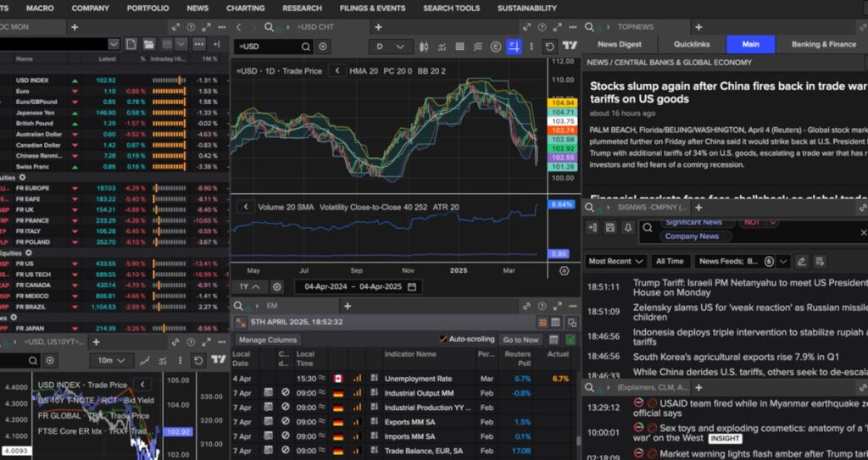
Task: Click Manage Columns button
Action: click(x=268, y=340)
